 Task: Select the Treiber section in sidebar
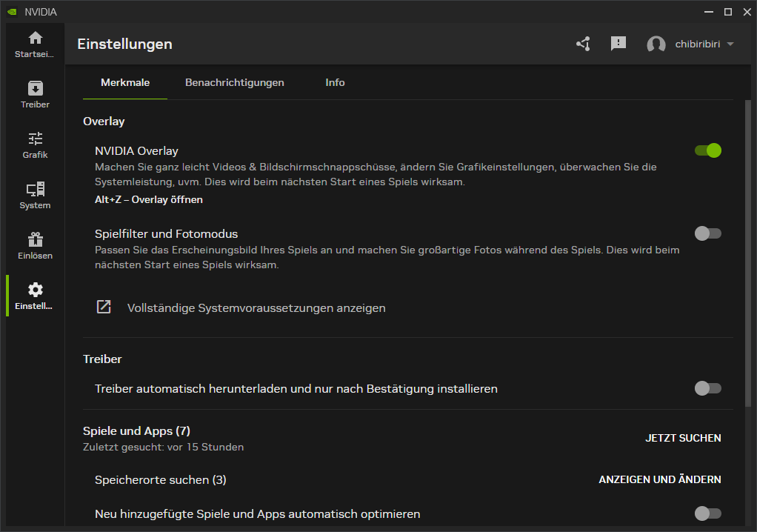click(x=35, y=93)
